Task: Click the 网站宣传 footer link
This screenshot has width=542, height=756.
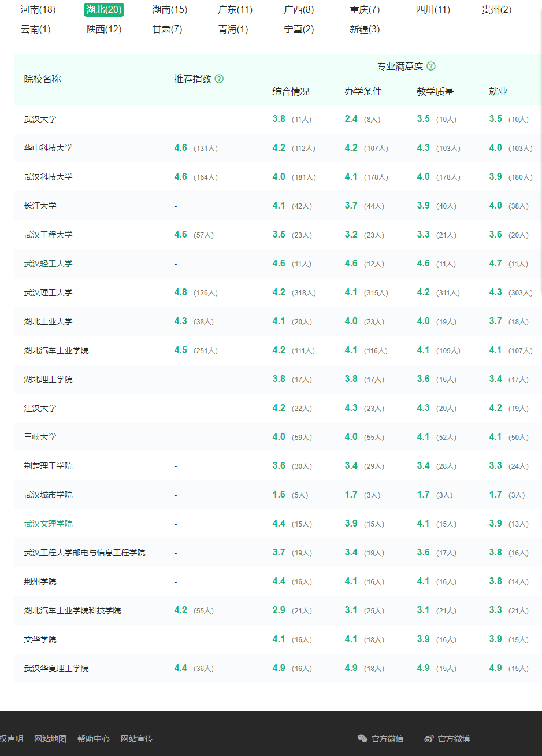Action: pos(137,739)
